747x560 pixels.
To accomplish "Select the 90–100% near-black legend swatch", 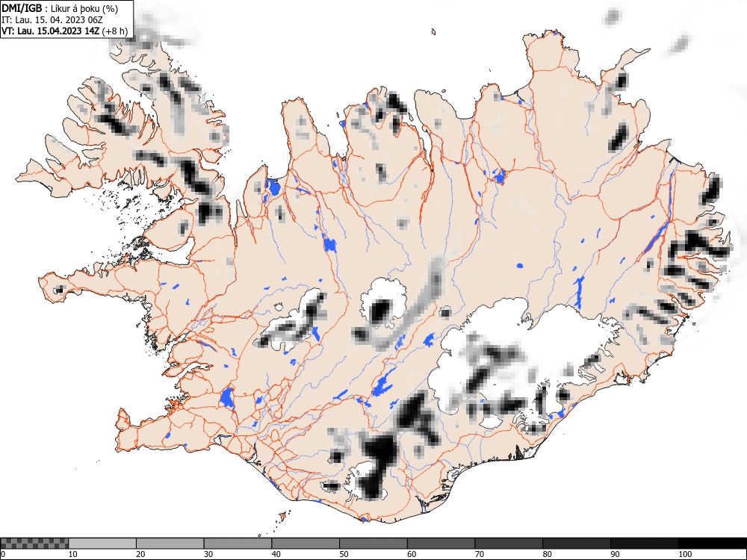I will (644, 544).
